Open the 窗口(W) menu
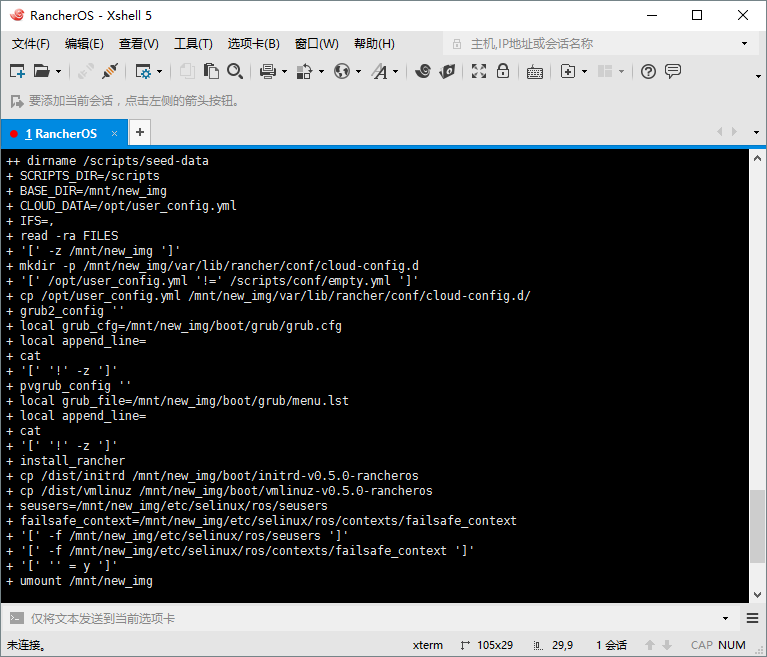767x657 pixels. (x=316, y=44)
